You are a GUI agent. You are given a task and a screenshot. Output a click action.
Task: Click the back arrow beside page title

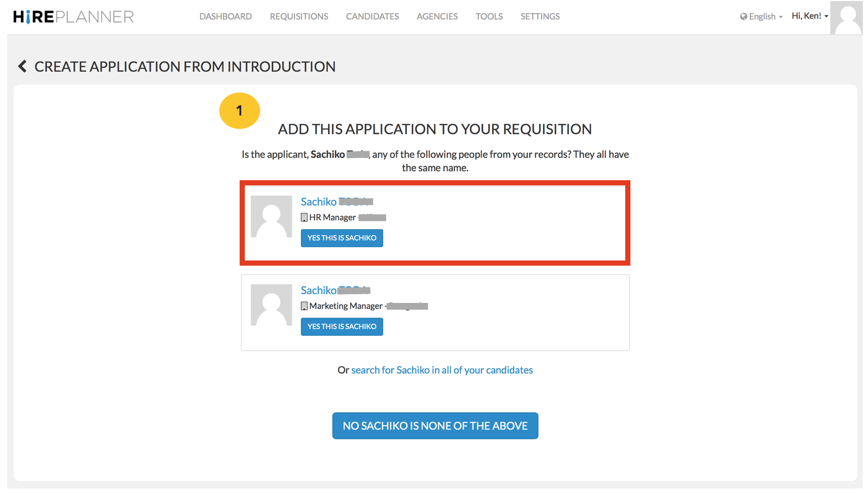pyautogui.click(x=22, y=66)
